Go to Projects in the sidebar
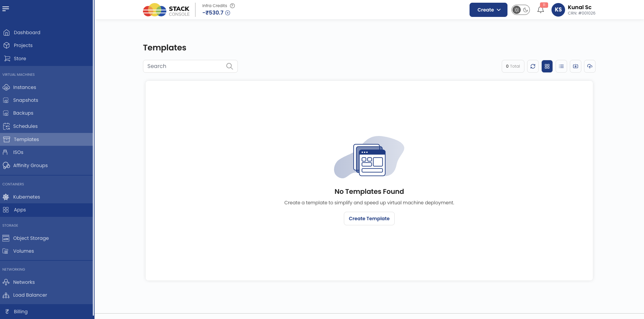Screen dimensions: 644x319 click(46, 45)
